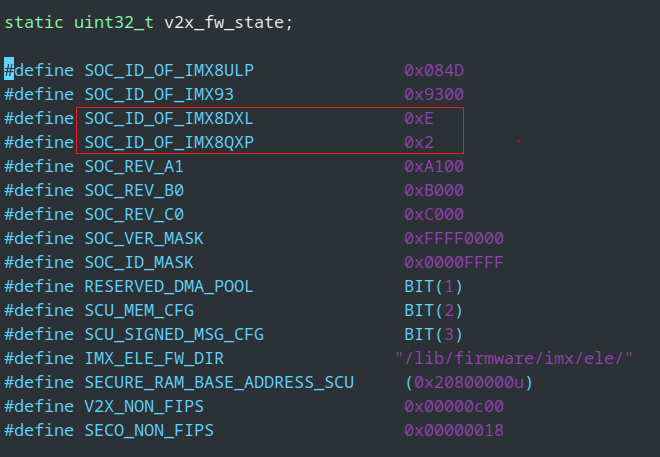Click the 0xB000 hex value
660x457 pixels.
[434, 190]
